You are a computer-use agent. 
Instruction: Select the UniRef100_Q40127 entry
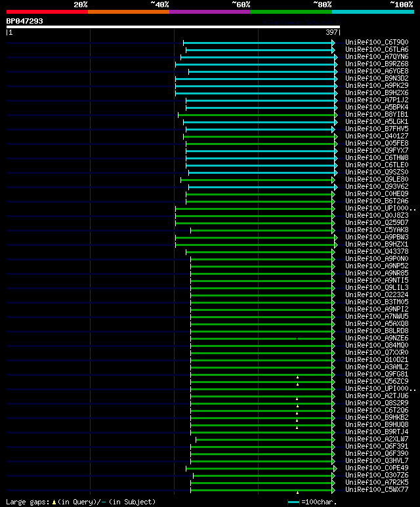click(x=377, y=136)
